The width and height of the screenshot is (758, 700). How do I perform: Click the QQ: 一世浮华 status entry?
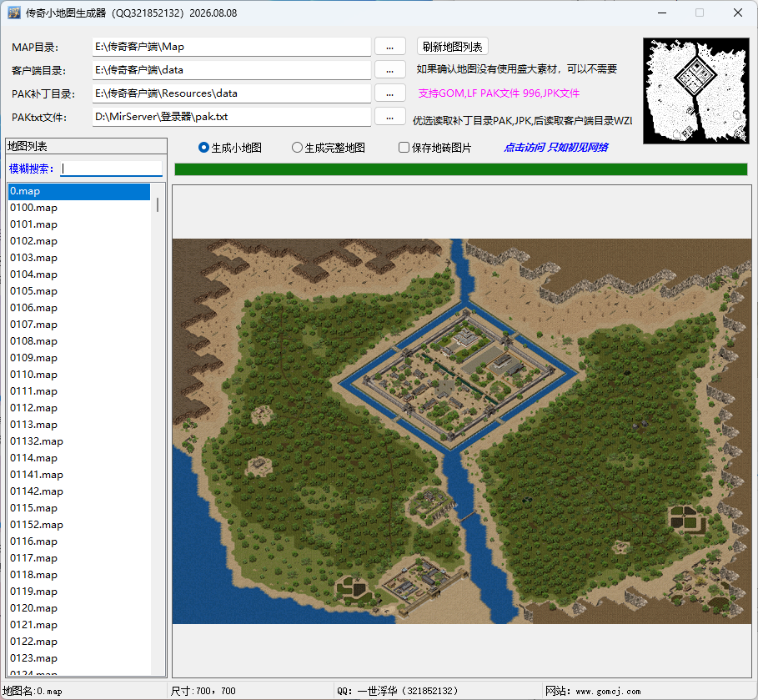398,692
